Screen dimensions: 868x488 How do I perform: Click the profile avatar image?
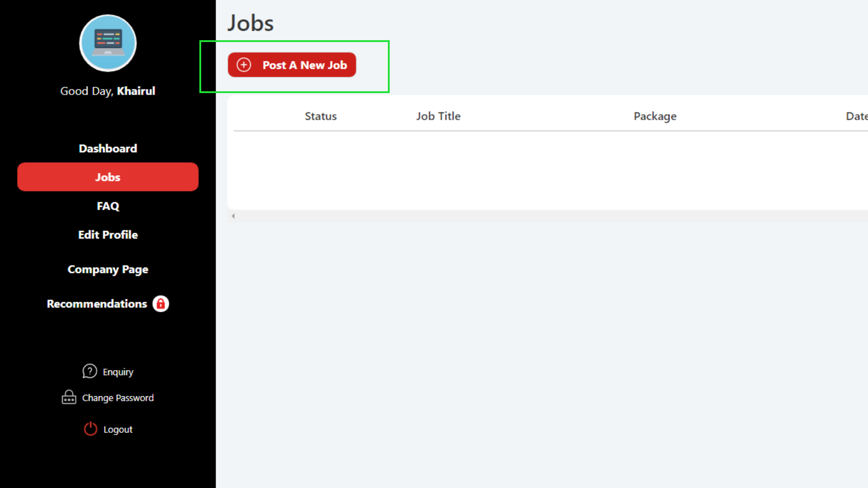coord(108,43)
